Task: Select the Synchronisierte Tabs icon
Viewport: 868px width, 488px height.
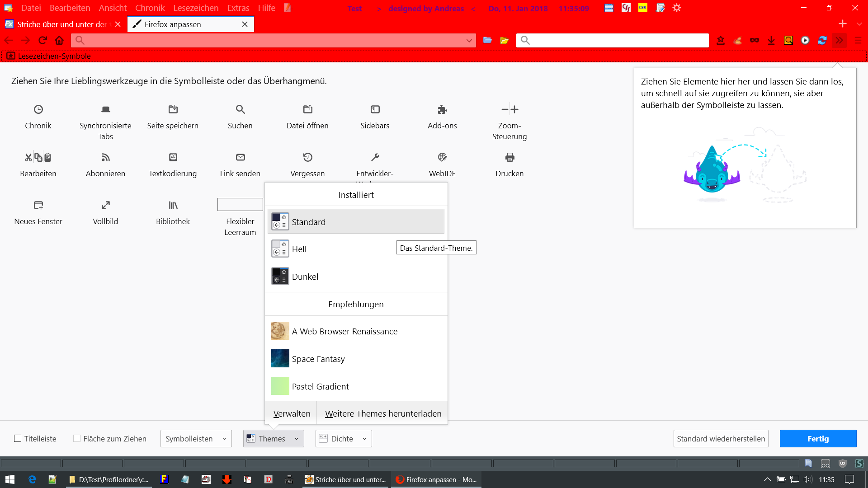Action: pyautogui.click(x=105, y=109)
